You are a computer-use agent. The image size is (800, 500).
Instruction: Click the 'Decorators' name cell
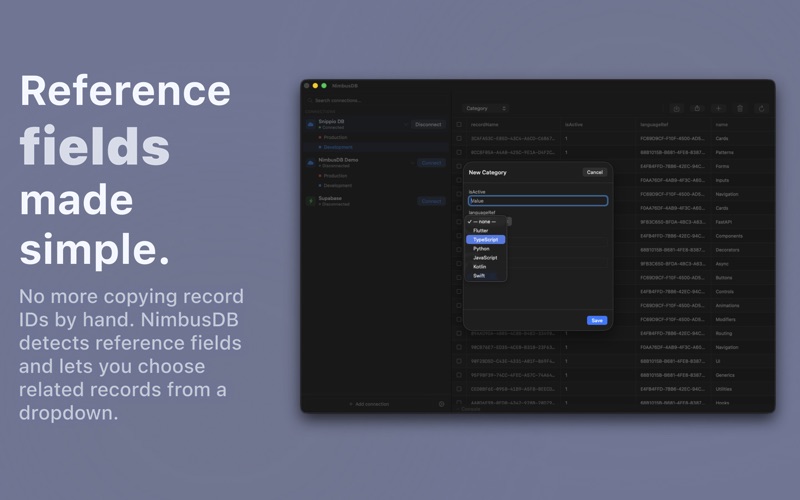pyautogui.click(x=728, y=250)
